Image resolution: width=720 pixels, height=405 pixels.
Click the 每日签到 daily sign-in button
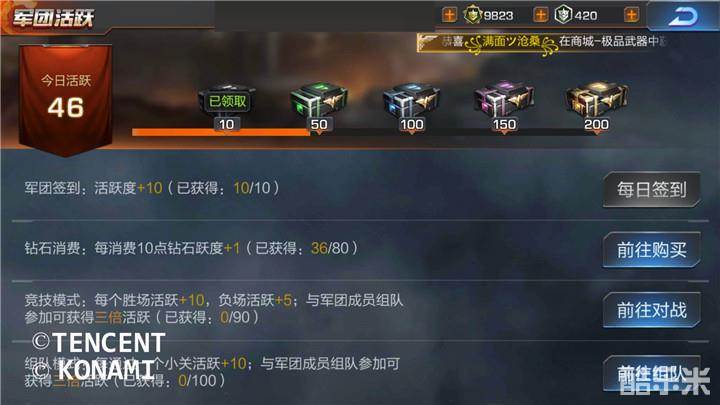pyautogui.click(x=652, y=190)
